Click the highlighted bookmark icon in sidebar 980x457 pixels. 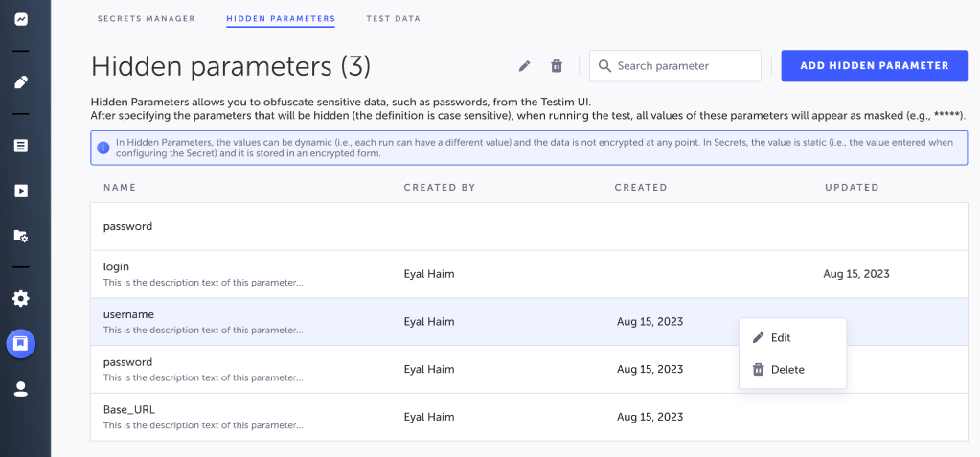pyautogui.click(x=21, y=343)
